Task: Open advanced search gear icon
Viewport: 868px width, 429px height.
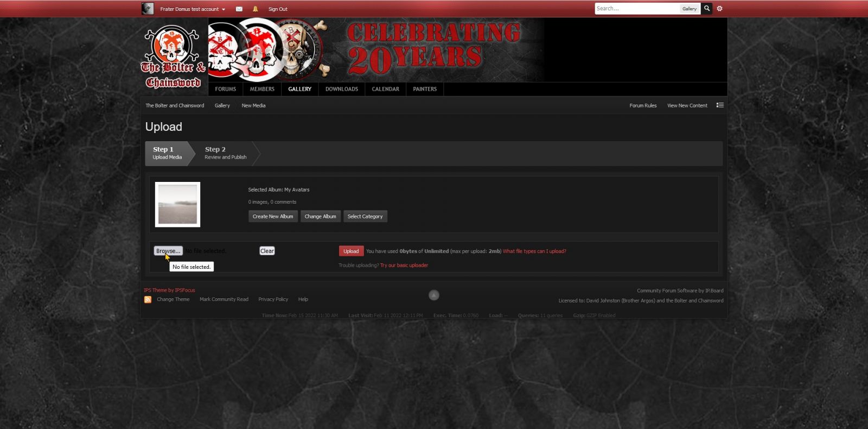Action: [x=719, y=9]
